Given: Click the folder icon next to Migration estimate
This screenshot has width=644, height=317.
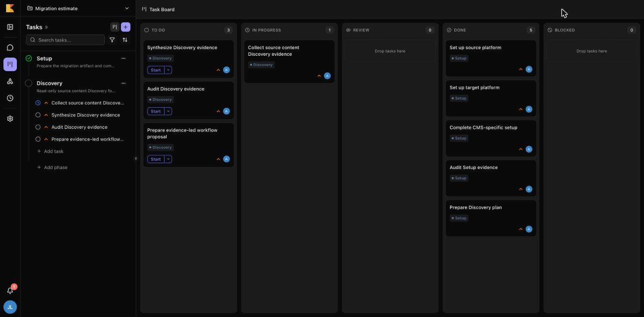Looking at the screenshot, I should (x=30, y=8).
